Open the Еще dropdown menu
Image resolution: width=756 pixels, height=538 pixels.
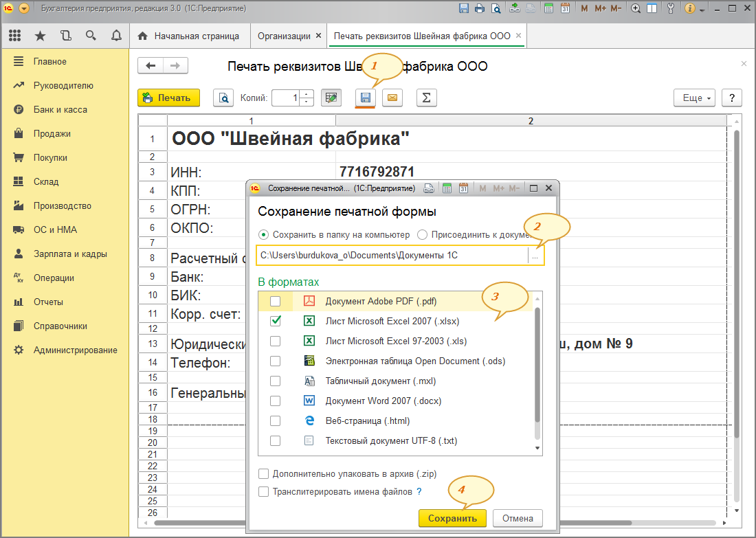(695, 98)
